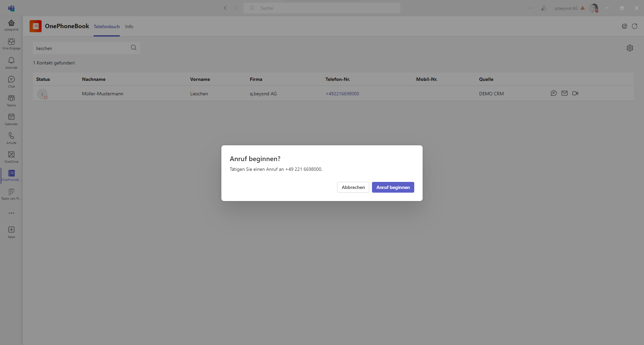Click the phone number +492216698000
The width and height of the screenshot is (644, 345).
342,94
